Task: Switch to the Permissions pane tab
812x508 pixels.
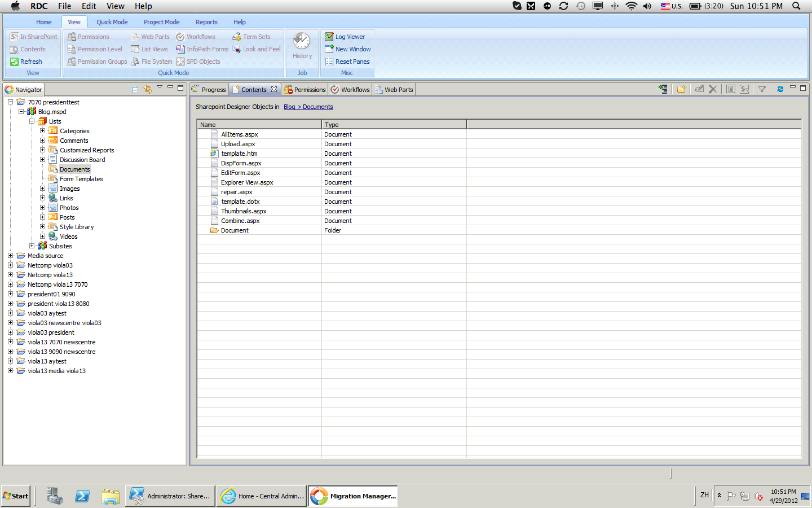Action: (305, 89)
